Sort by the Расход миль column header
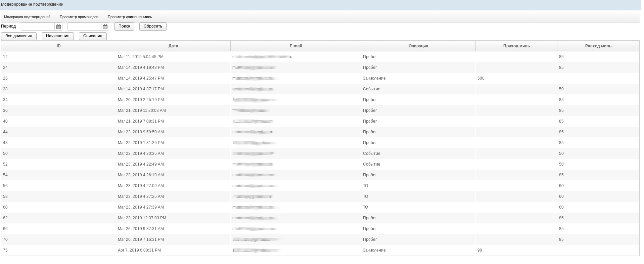 [598, 46]
